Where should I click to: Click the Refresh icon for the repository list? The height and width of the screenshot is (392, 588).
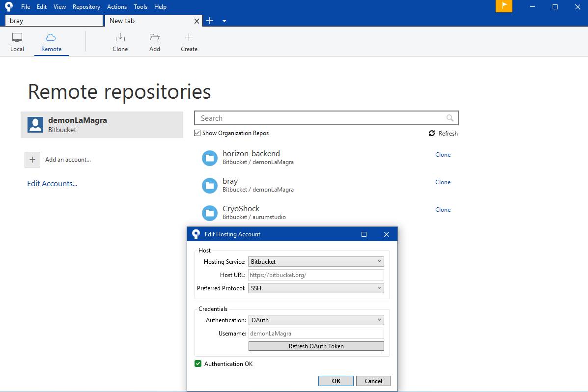[432, 133]
